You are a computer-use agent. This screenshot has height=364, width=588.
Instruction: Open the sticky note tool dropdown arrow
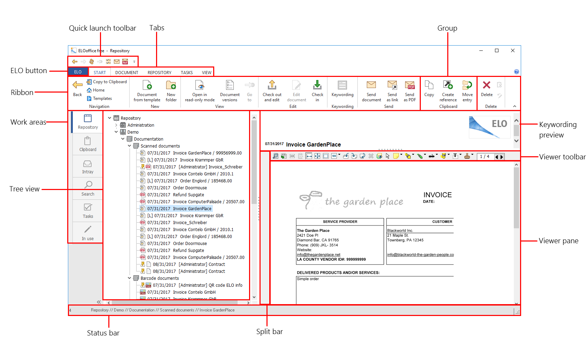click(x=401, y=155)
